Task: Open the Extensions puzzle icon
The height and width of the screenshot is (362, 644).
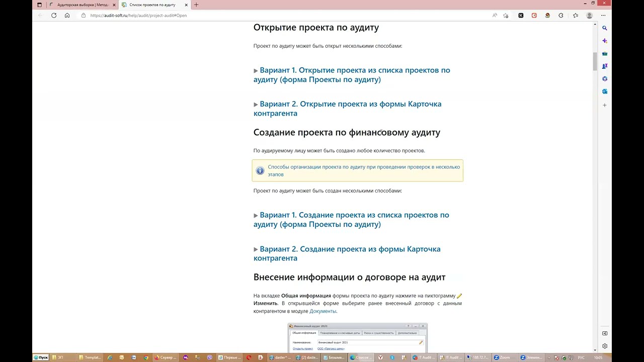Action: [x=561, y=16]
